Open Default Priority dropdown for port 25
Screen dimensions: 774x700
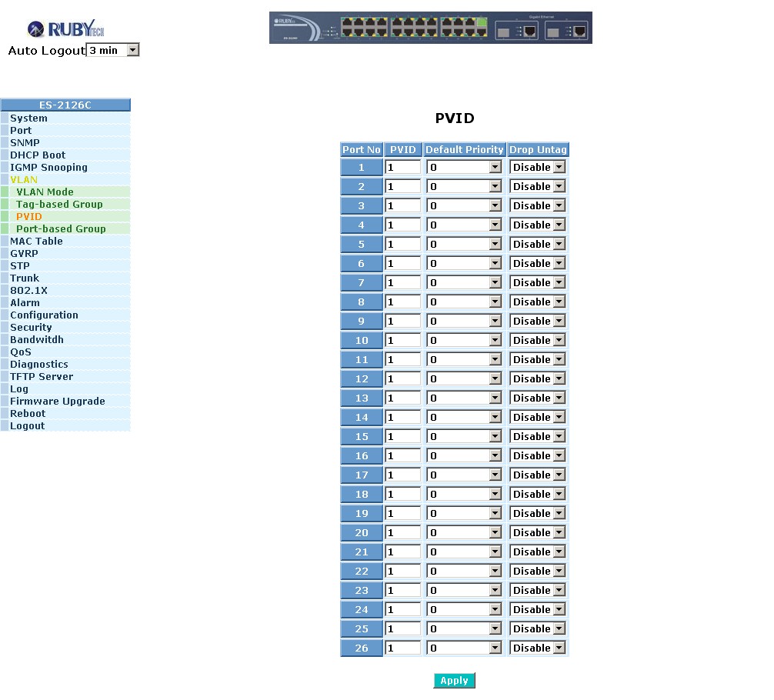[x=464, y=629]
